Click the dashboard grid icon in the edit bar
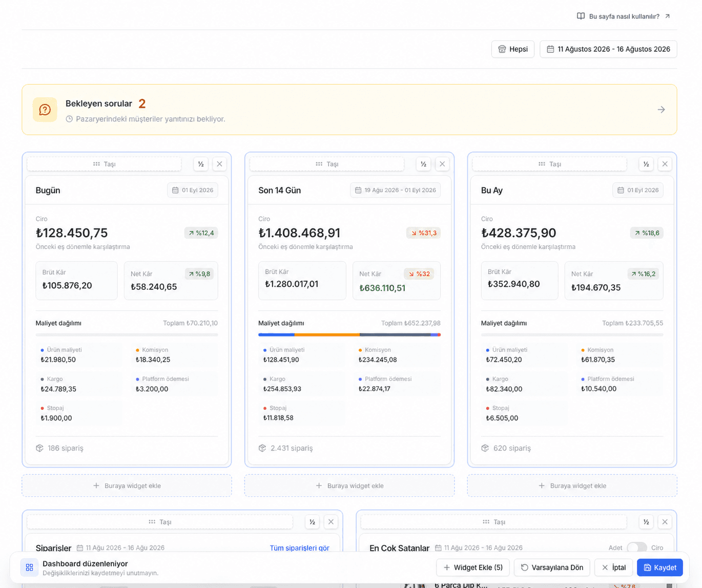Image resolution: width=702 pixels, height=588 pixels. pos(29,568)
